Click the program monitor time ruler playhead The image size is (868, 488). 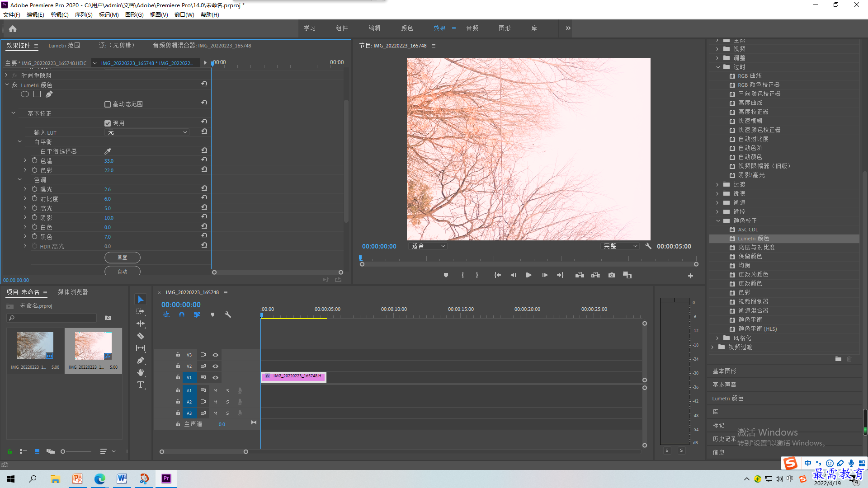(x=360, y=258)
